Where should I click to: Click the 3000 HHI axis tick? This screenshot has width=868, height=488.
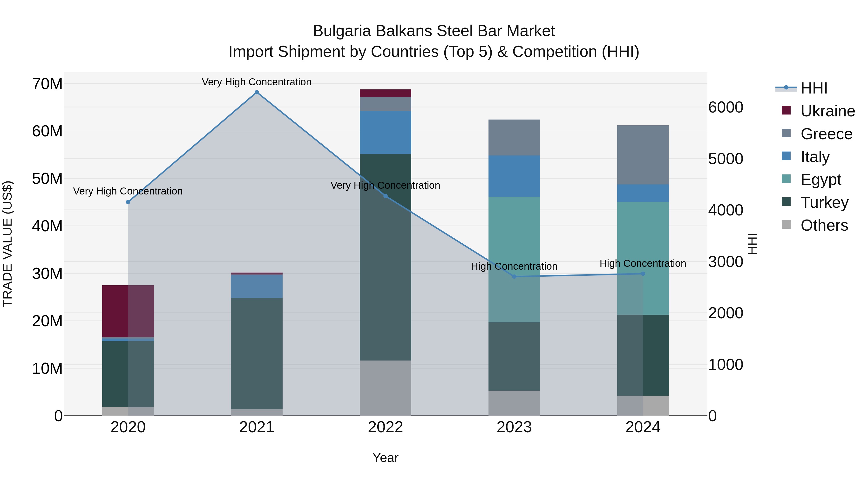click(x=726, y=262)
